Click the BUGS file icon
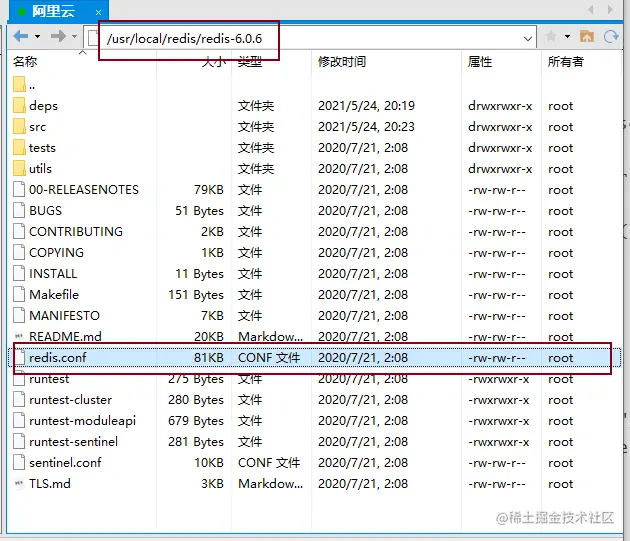 click(x=19, y=210)
